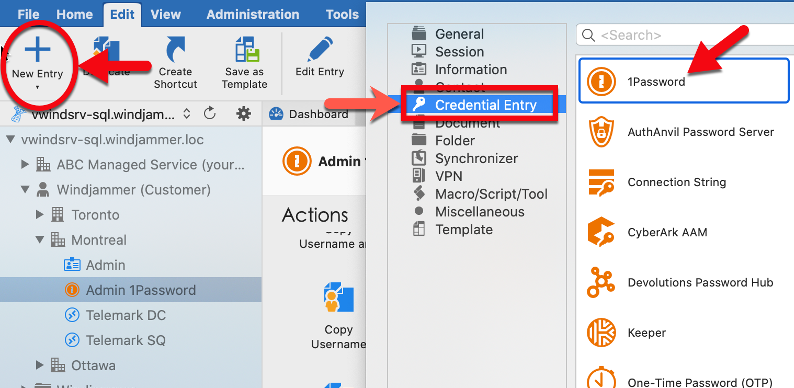The height and width of the screenshot is (388, 794).
Task: Choose the CyberArk AAM credential icon
Action: (x=601, y=232)
